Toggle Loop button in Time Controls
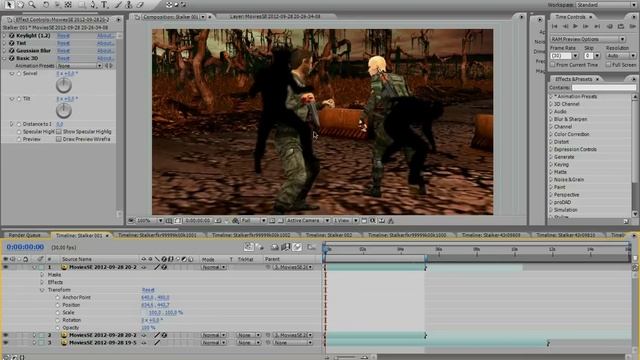 tap(621, 26)
